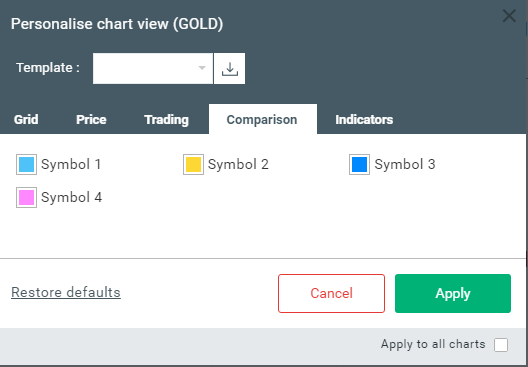Screen dimensions: 528x367
Task: Switch to the Grid tab
Action: click(x=26, y=120)
